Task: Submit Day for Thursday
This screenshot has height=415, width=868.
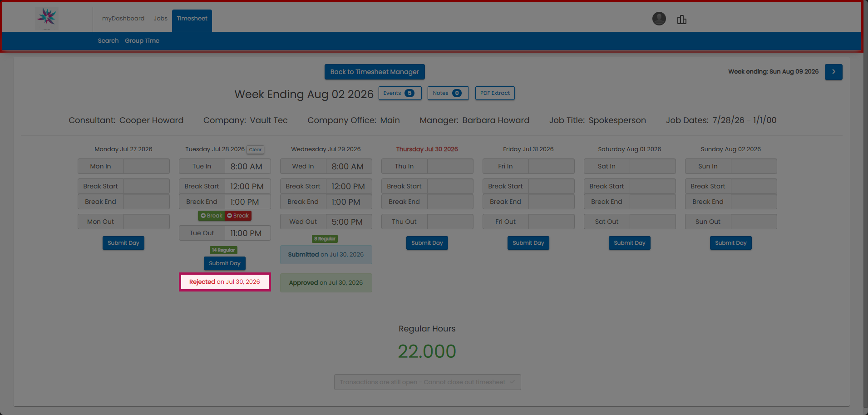Action: tap(427, 243)
